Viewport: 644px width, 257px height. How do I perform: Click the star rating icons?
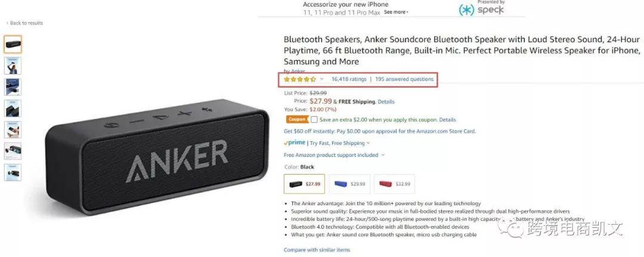pos(300,79)
